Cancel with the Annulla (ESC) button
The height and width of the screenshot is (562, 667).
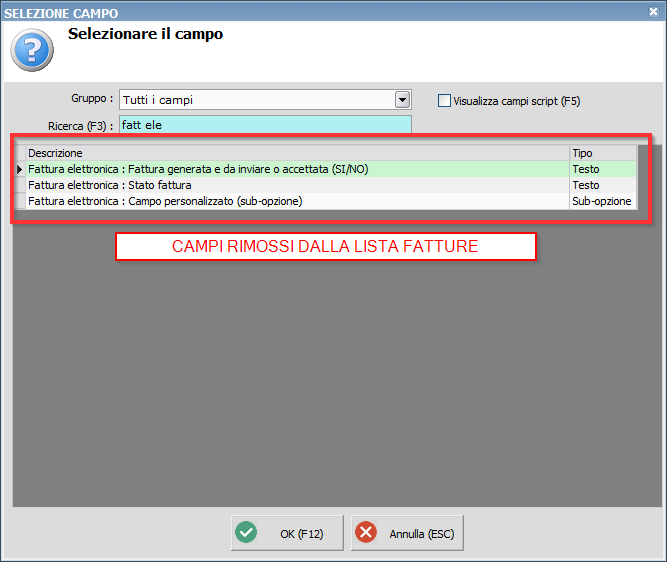pyautogui.click(x=407, y=533)
